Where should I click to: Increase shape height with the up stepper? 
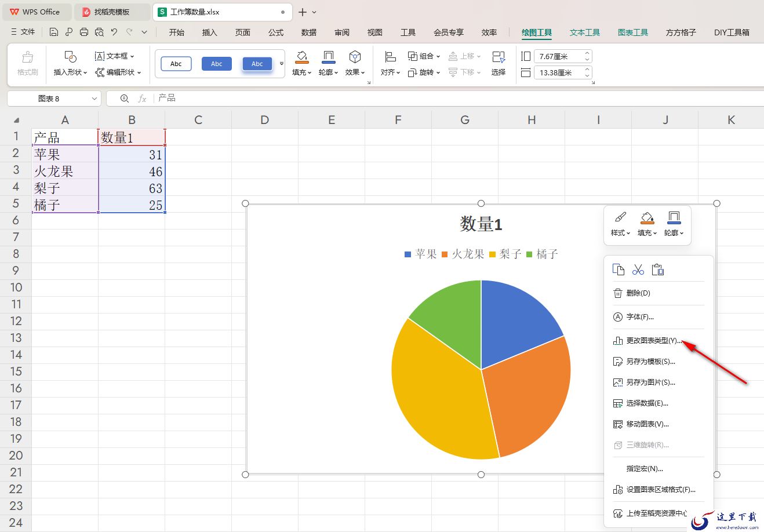[587, 54]
